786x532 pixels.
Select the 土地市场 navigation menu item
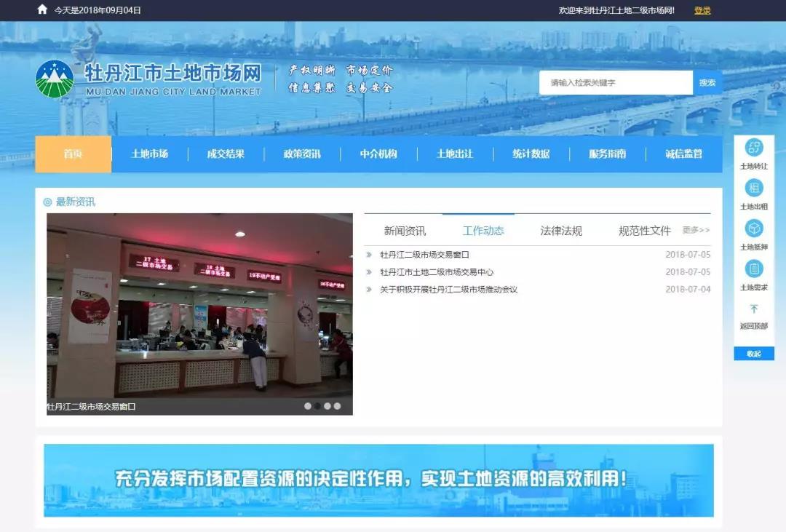149,154
